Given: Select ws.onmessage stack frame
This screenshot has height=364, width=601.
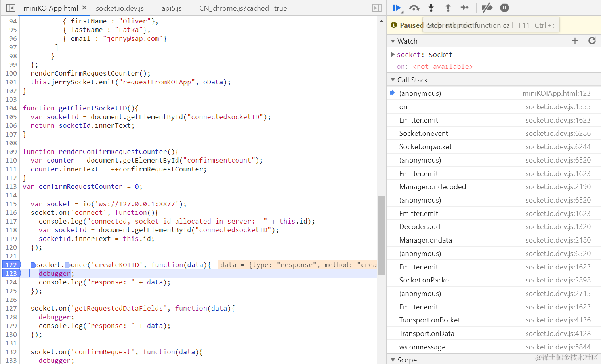Looking at the screenshot, I should point(494,347).
